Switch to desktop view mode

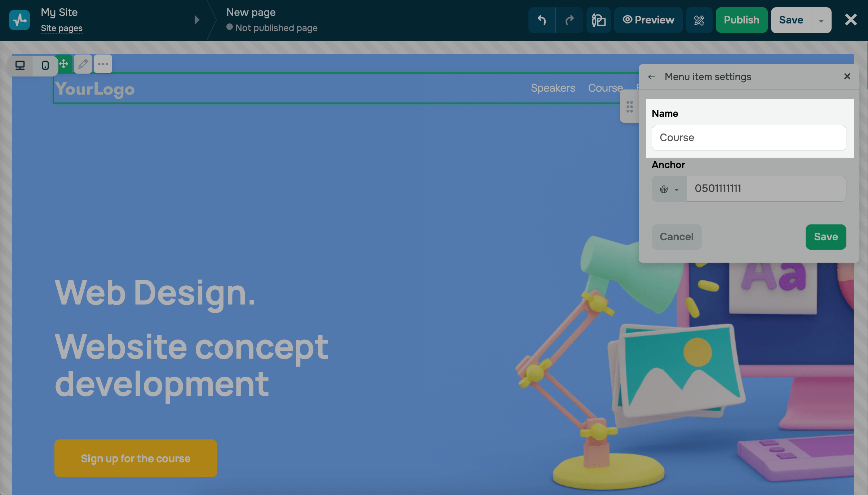[x=20, y=65]
